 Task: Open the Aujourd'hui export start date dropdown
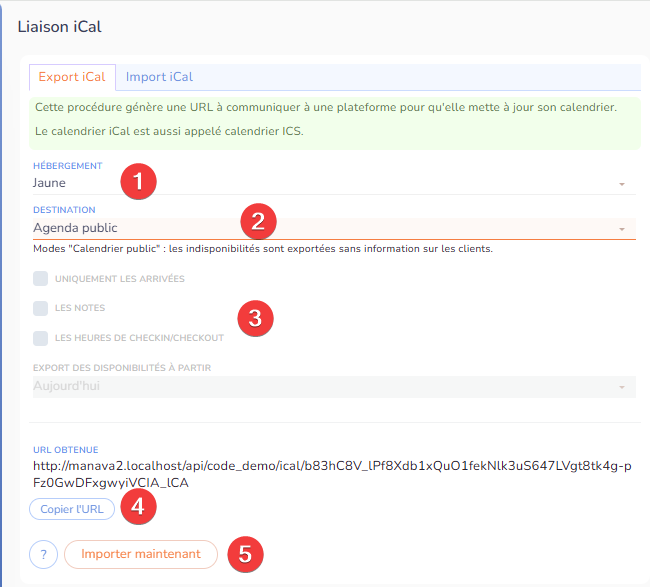(x=330, y=386)
